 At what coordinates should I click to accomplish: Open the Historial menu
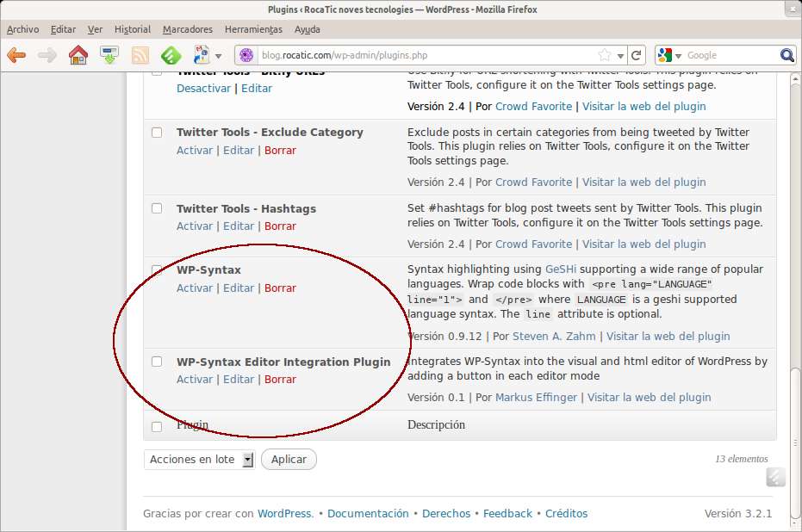(133, 29)
